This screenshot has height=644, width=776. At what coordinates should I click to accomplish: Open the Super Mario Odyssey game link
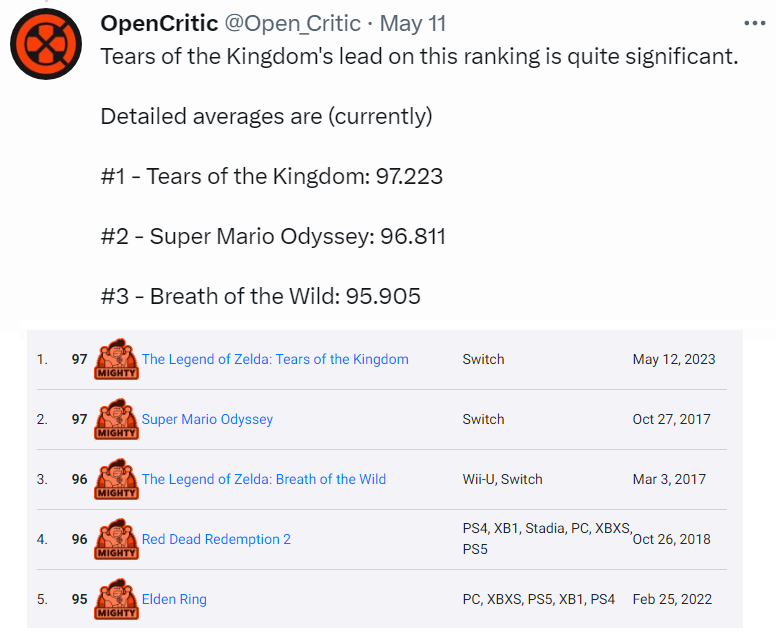click(x=207, y=419)
